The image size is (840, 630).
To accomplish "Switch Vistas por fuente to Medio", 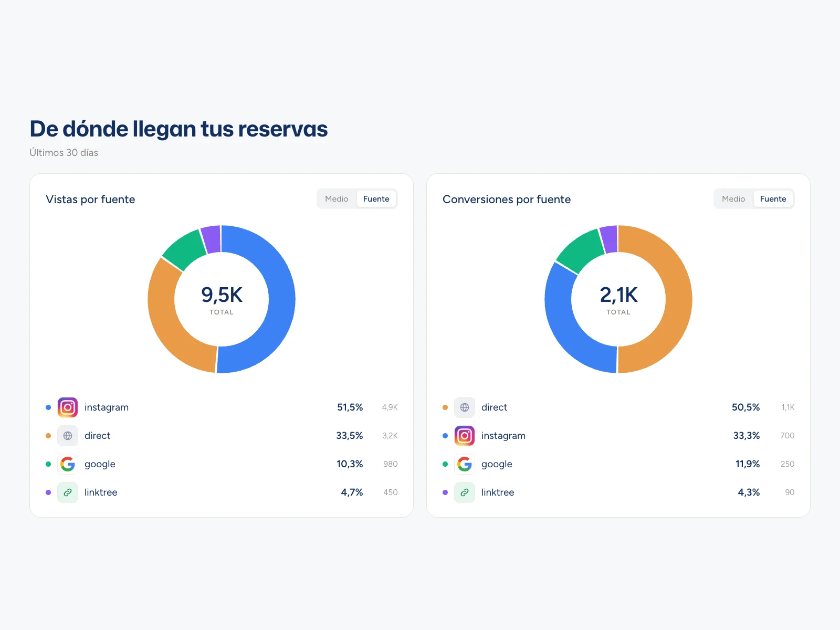I will pyautogui.click(x=337, y=199).
